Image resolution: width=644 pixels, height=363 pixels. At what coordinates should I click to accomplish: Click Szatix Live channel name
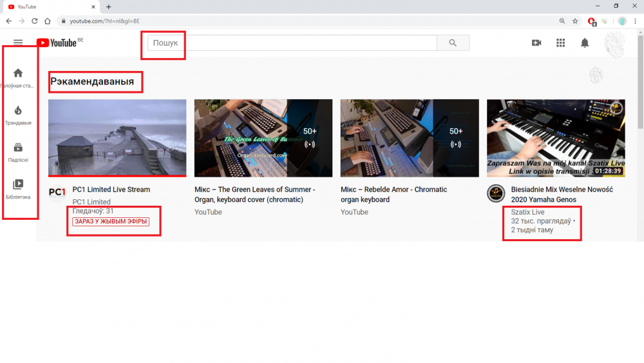coord(527,212)
